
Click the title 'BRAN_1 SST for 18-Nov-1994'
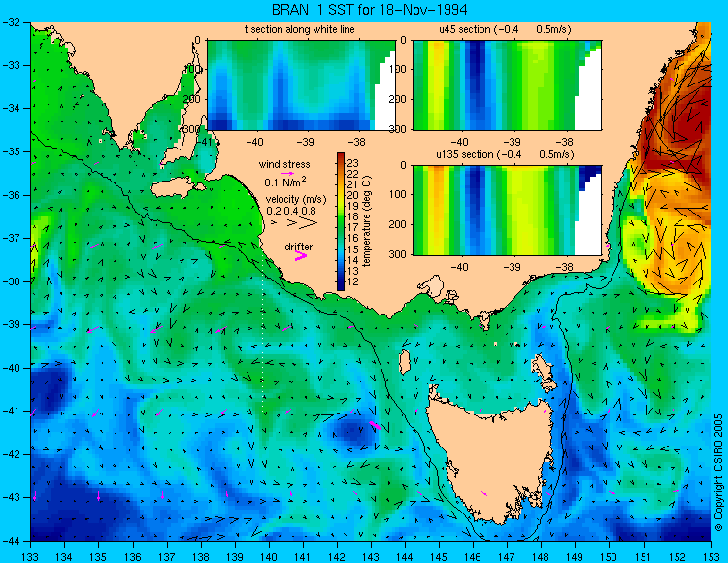coord(369,10)
